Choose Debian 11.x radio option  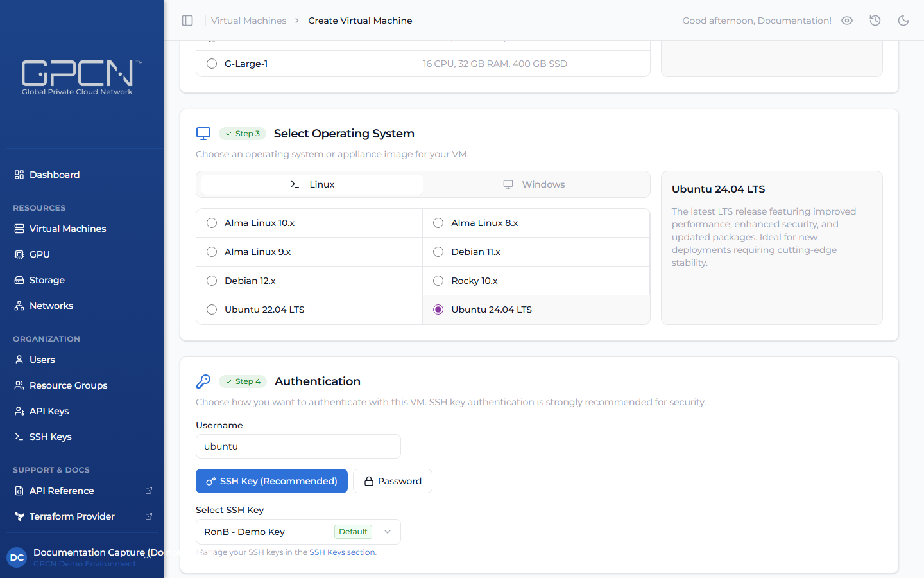coord(438,252)
